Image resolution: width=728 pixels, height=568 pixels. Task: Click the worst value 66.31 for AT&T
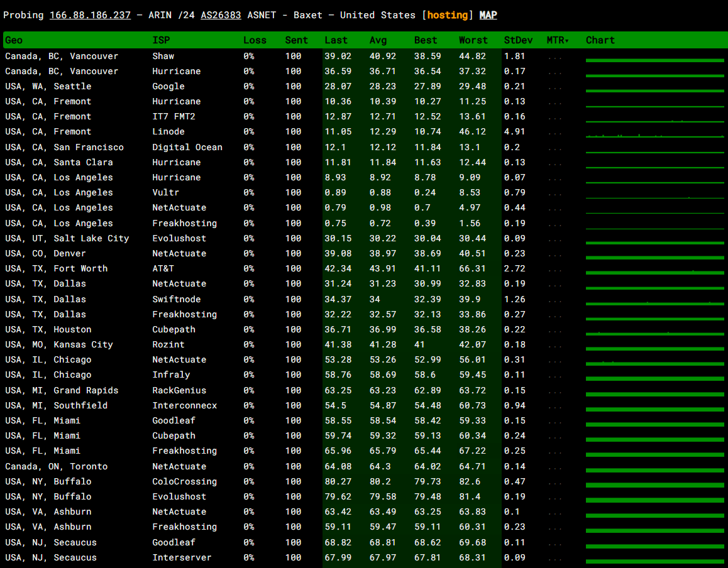tap(473, 269)
